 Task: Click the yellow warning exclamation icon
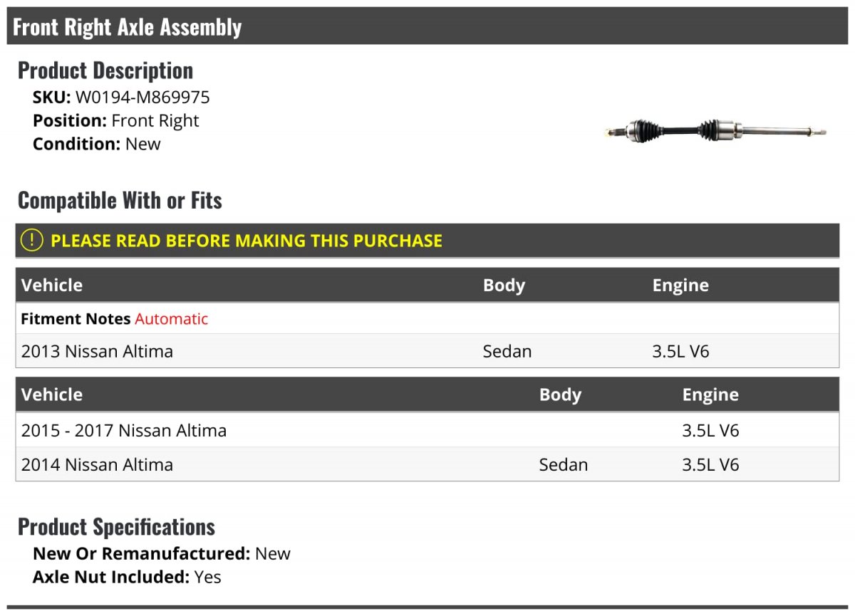pyautogui.click(x=31, y=240)
